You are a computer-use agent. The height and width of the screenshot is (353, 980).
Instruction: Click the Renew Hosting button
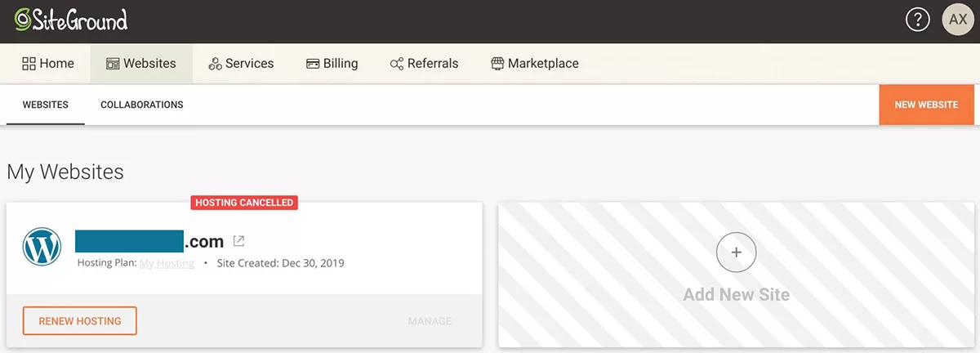[x=79, y=321]
